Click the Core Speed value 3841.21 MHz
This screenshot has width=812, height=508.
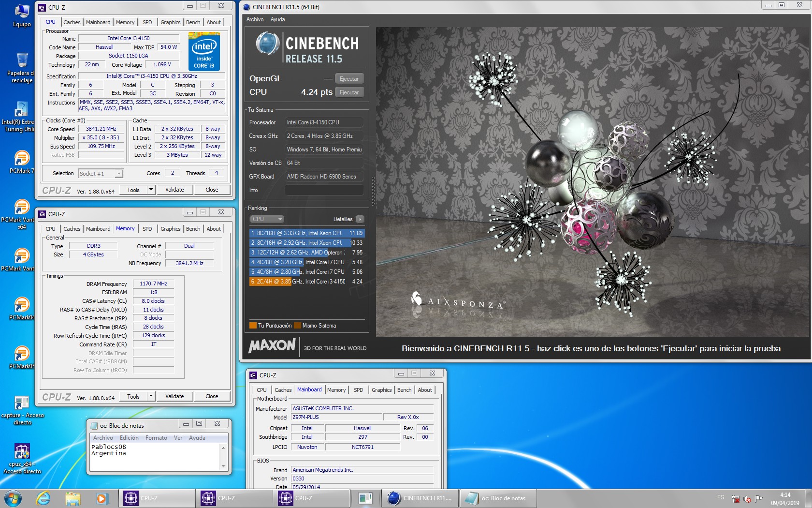[x=101, y=129]
